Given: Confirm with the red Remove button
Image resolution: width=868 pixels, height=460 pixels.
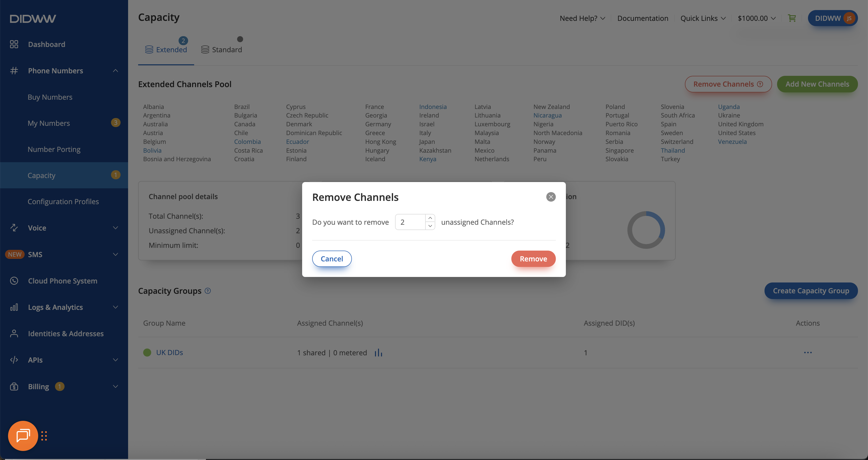Looking at the screenshot, I should [533, 259].
